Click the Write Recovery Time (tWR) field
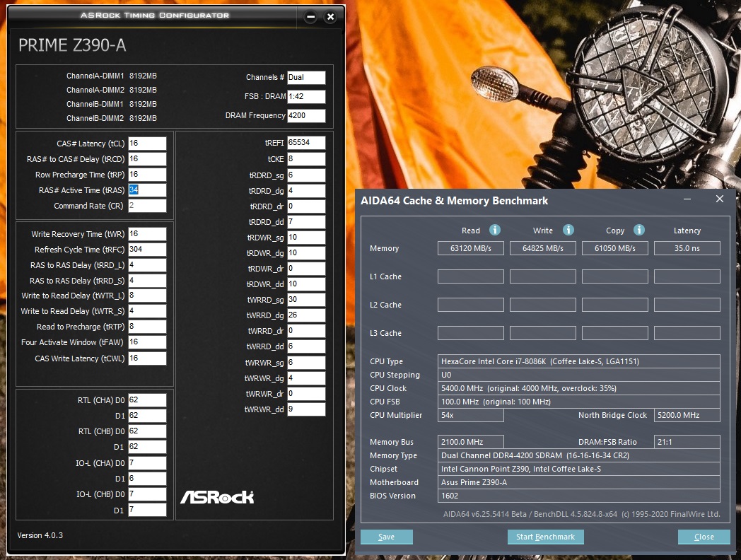The height and width of the screenshot is (560, 741). 147,234
